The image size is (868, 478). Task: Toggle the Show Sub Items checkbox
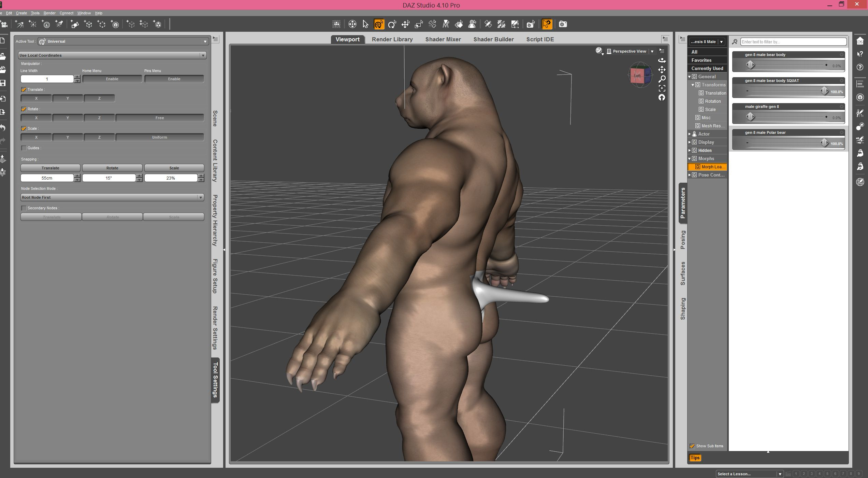click(692, 446)
